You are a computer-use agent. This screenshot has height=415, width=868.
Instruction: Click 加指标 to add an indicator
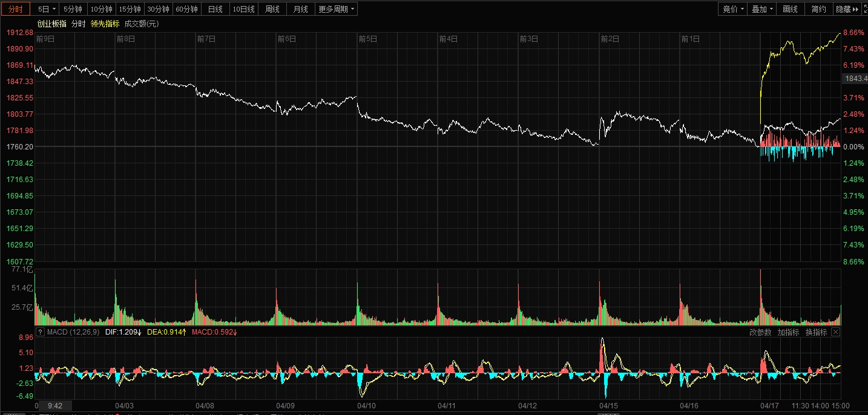pyautogui.click(x=788, y=332)
